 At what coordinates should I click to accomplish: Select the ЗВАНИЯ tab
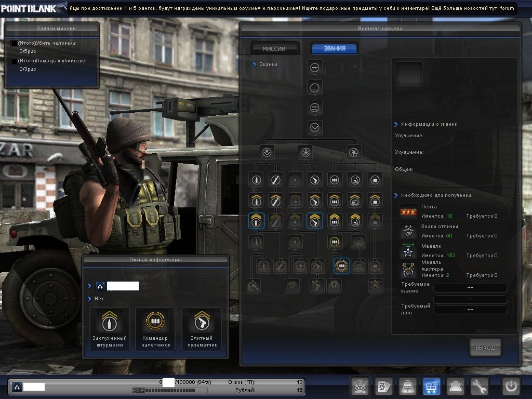tap(334, 48)
